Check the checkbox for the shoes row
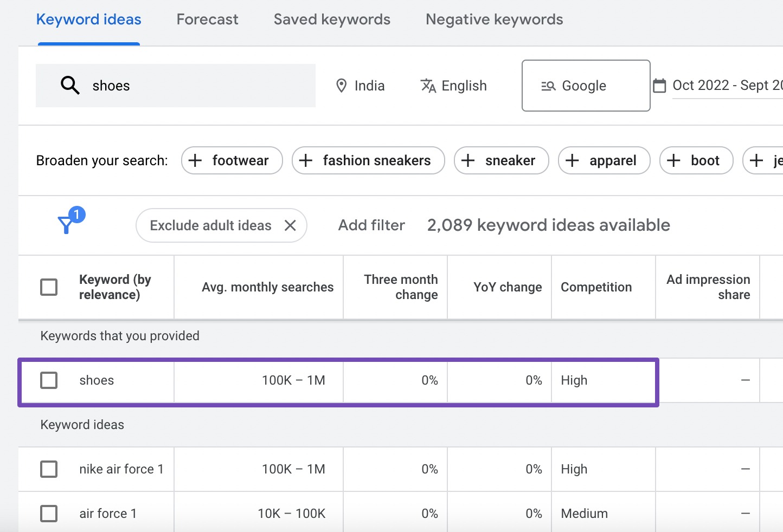Screen dimensions: 783x532 49,380
